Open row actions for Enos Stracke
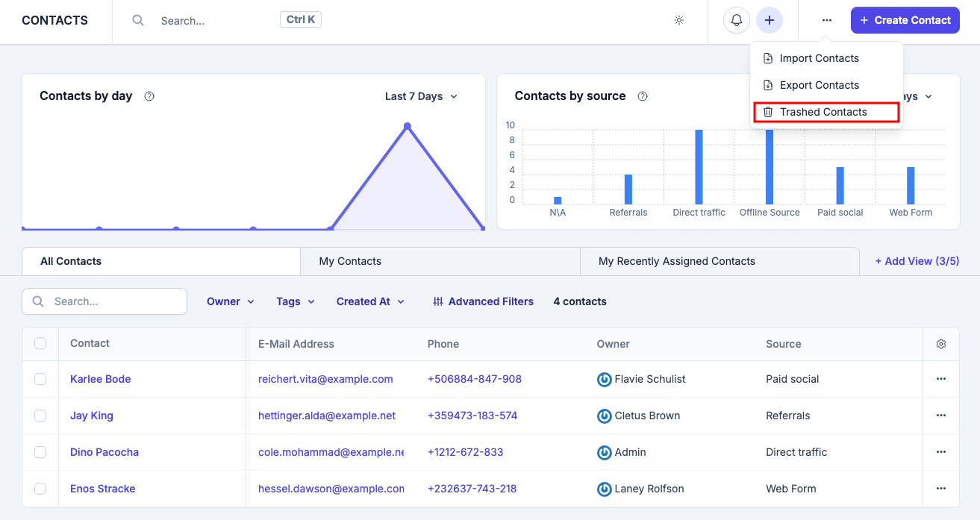 (x=941, y=489)
